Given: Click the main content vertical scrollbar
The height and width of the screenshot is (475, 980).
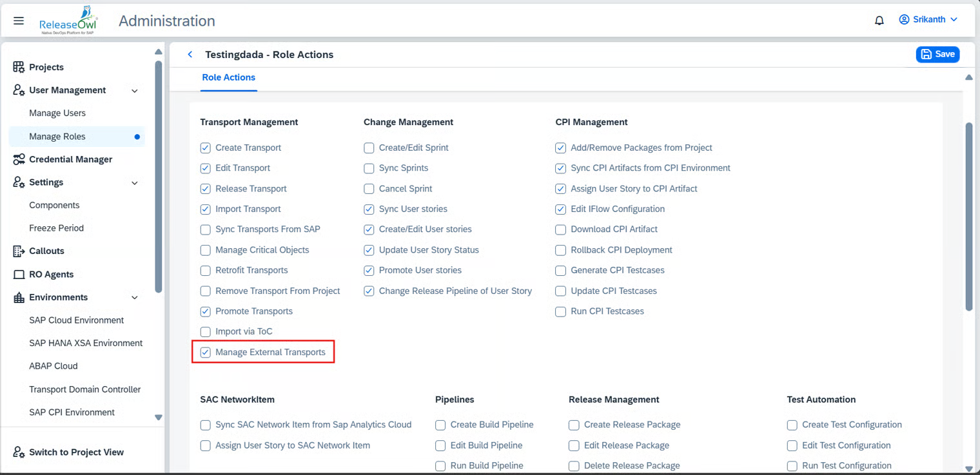Looking at the screenshot, I should tap(968, 216).
